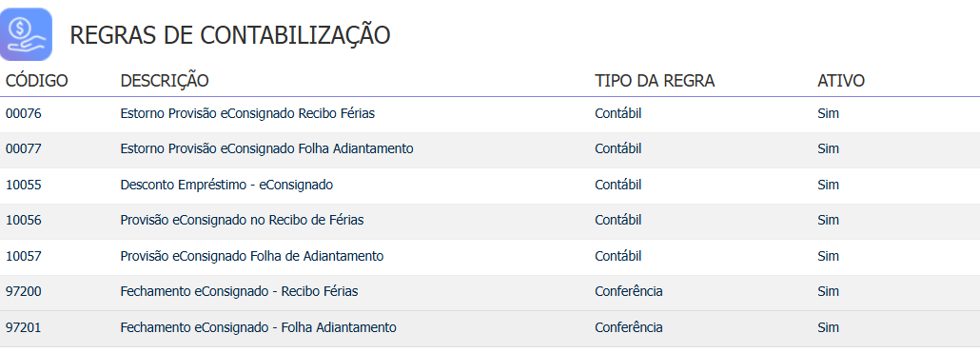
Task: Select Estorno Provisão eConsignado Folha Adiantamento row
Action: coord(490,150)
